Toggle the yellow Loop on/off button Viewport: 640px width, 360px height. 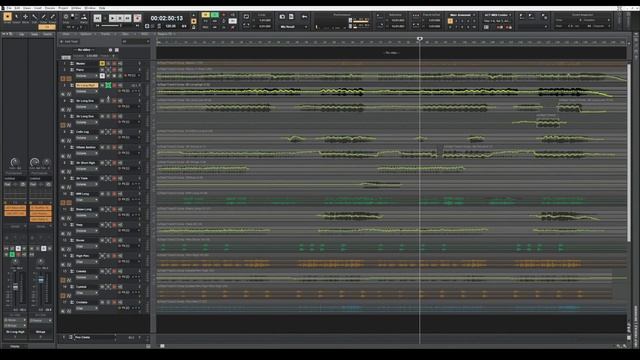(206, 15)
